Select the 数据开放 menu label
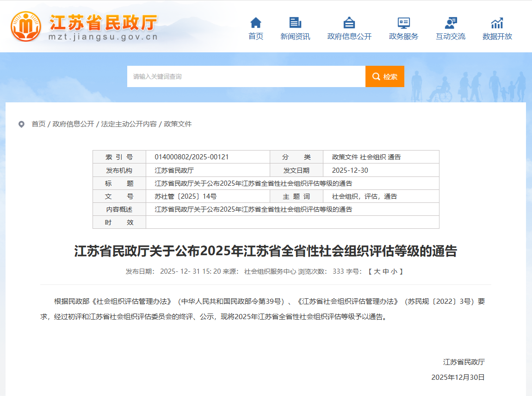Image resolution: width=532 pixels, height=396 pixels. pyautogui.click(x=497, y=37)
